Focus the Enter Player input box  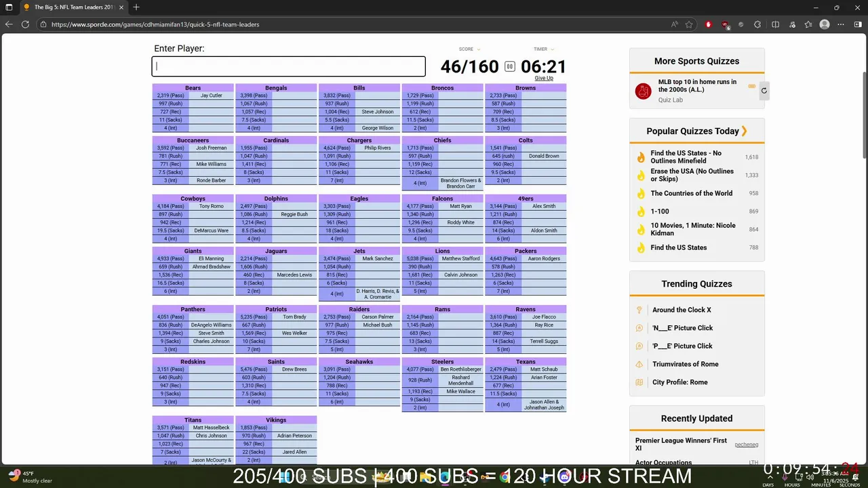click(288, 66)
